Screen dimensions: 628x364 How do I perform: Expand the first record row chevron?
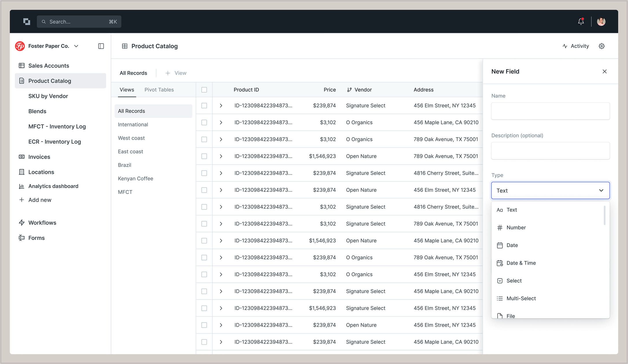(x=221, y=106)
